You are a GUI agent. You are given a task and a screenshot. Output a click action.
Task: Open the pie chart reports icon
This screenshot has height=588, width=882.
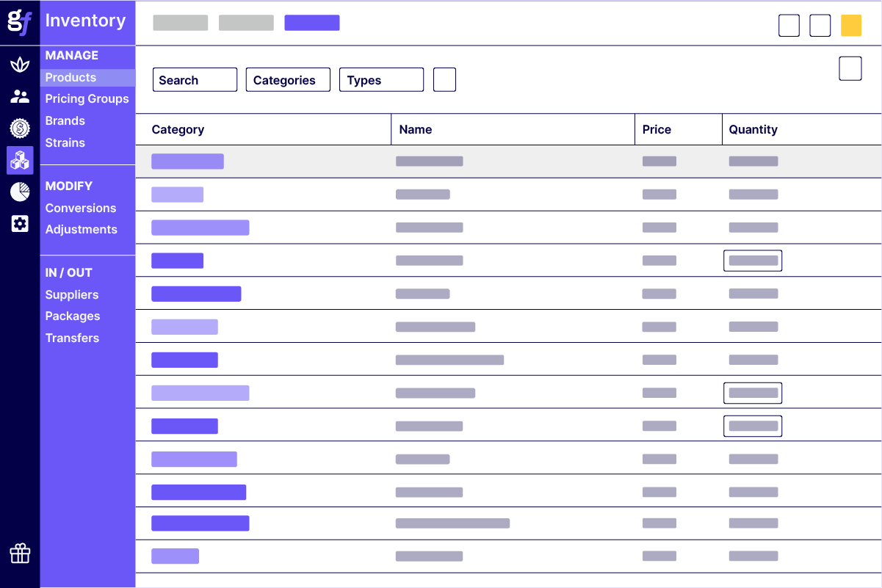pos(20,192)
